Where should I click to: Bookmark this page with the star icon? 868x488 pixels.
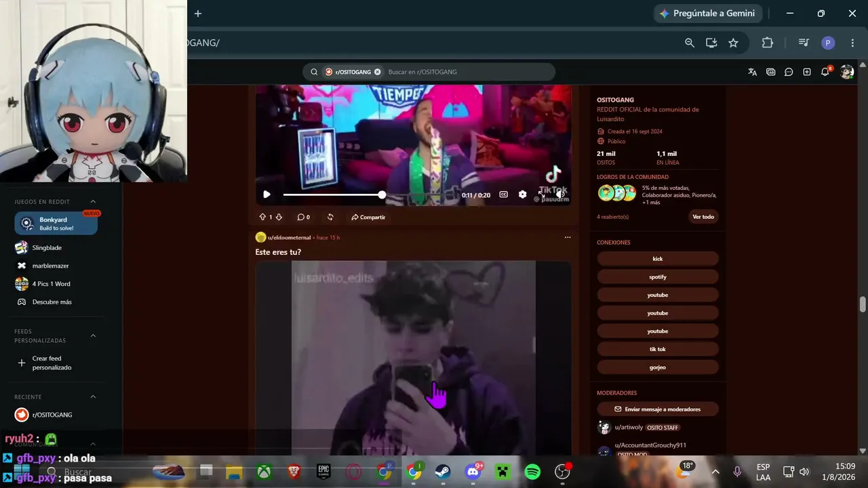point(733,43)
